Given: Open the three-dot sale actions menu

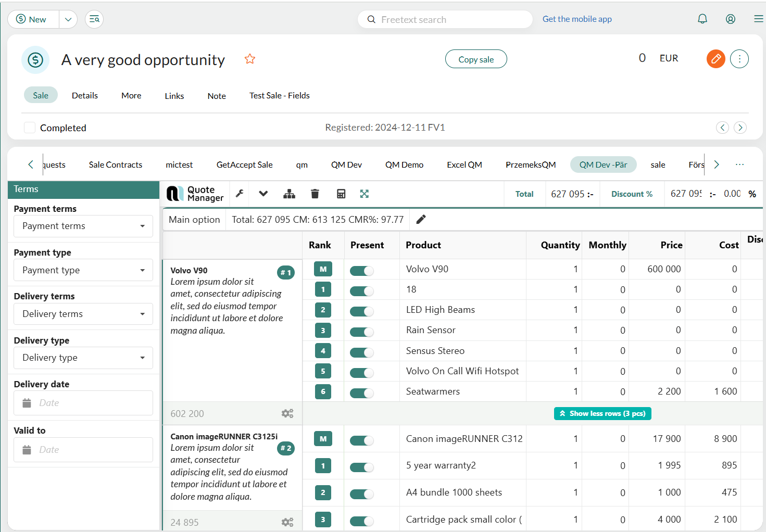Looking at the screenshot, I should point(739,59).
